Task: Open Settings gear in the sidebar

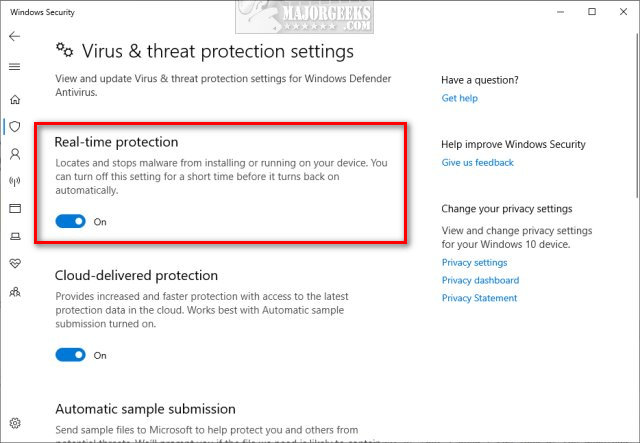Action: click(x=14, y=423)
